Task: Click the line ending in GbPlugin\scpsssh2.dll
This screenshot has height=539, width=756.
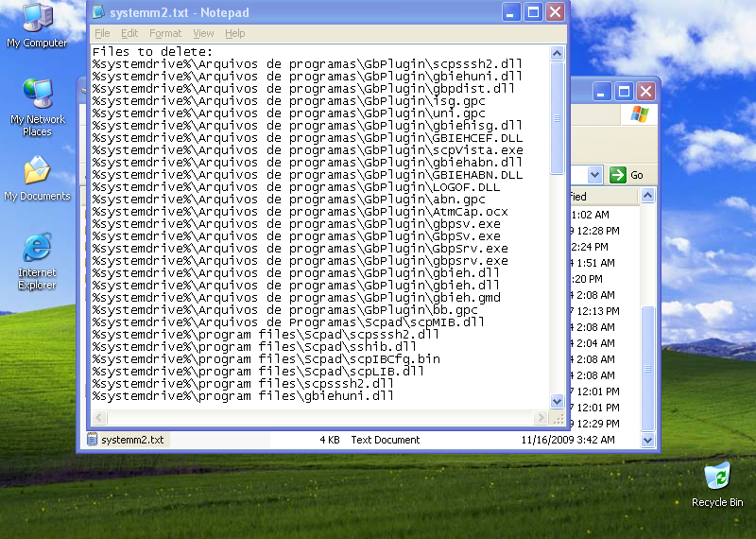Action: (x=308, y=64)
